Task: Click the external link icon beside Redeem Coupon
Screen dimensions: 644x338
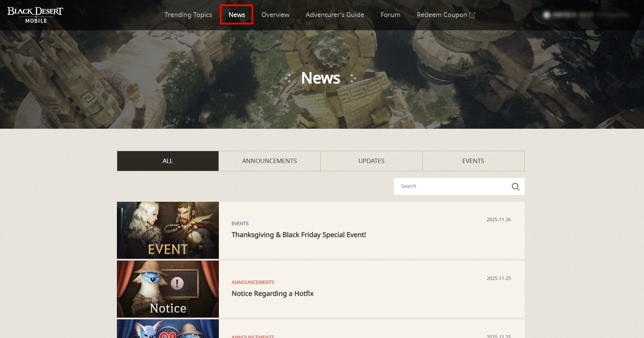Action: click(x=472, y=15)
